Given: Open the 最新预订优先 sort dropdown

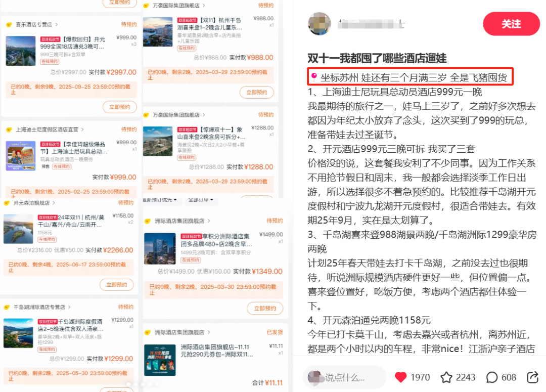Looking at the screenshot, I should click(160, 200).
